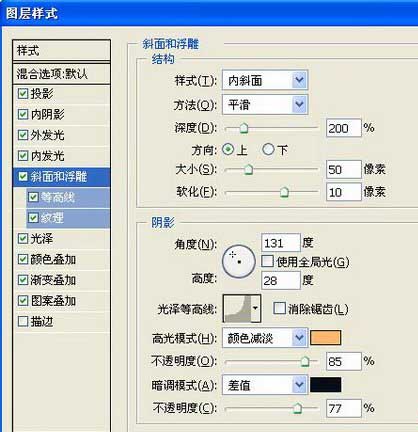Click the 大小 field showing 50
Screen dimensions: 418x432
coord(344,169)
